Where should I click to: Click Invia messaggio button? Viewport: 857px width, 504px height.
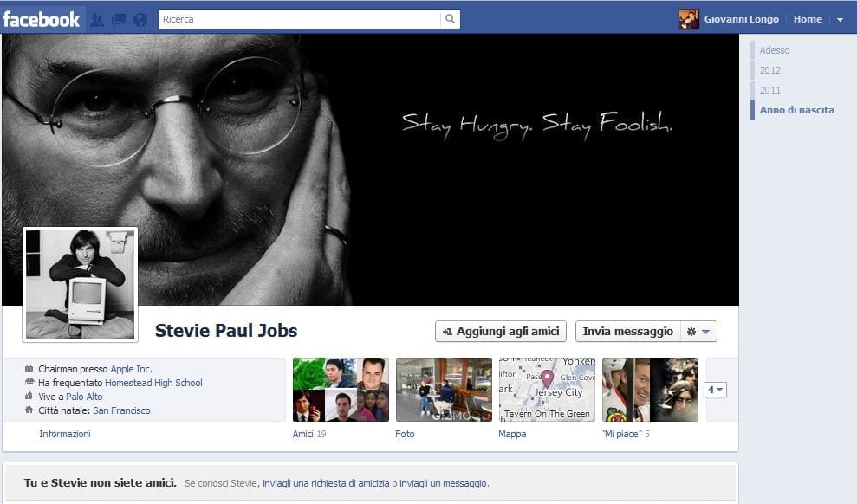627,332
